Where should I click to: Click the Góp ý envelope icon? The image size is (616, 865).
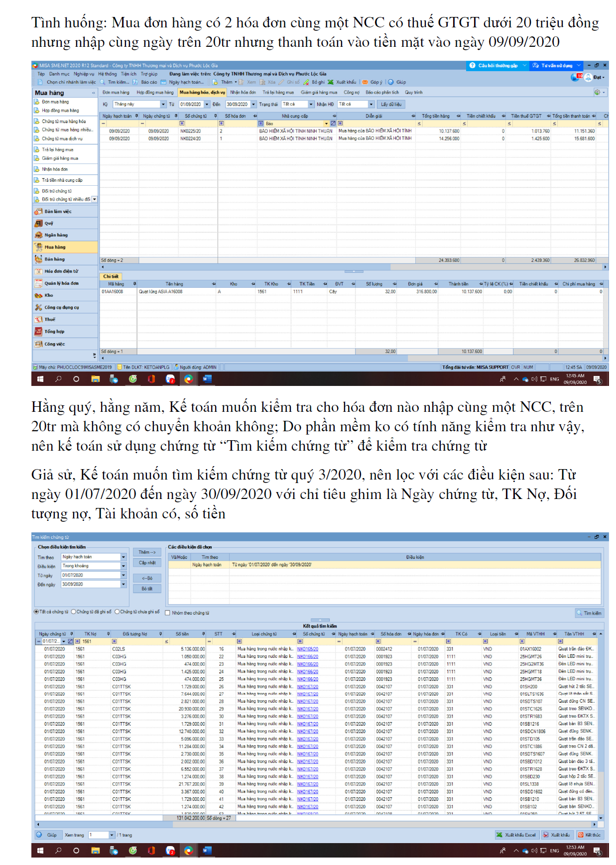[365, 82]
